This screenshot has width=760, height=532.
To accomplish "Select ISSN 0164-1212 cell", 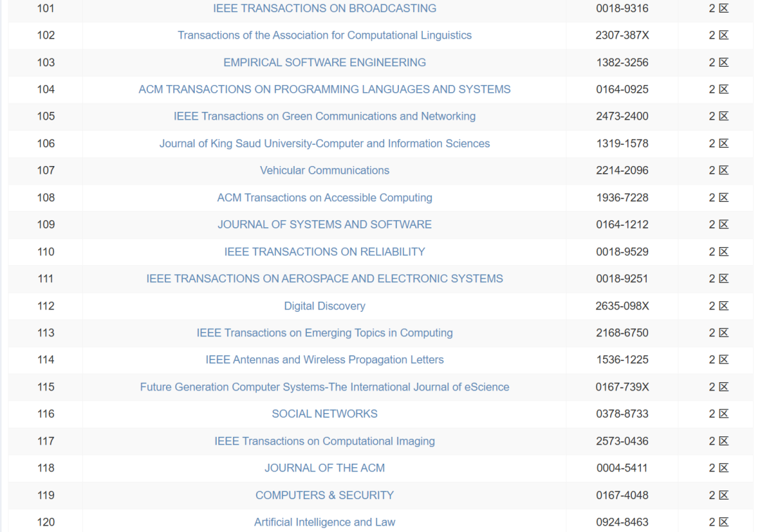I will tap(622, 224).
